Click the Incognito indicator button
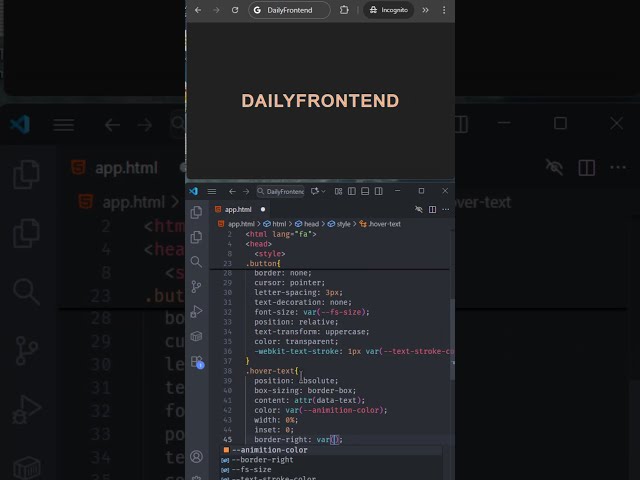 tap(389, 10)
